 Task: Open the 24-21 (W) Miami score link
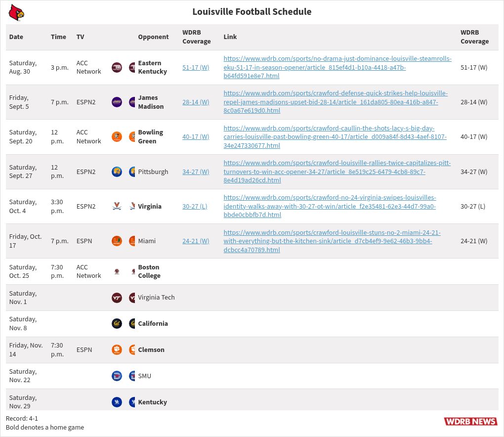coord(196,241)
